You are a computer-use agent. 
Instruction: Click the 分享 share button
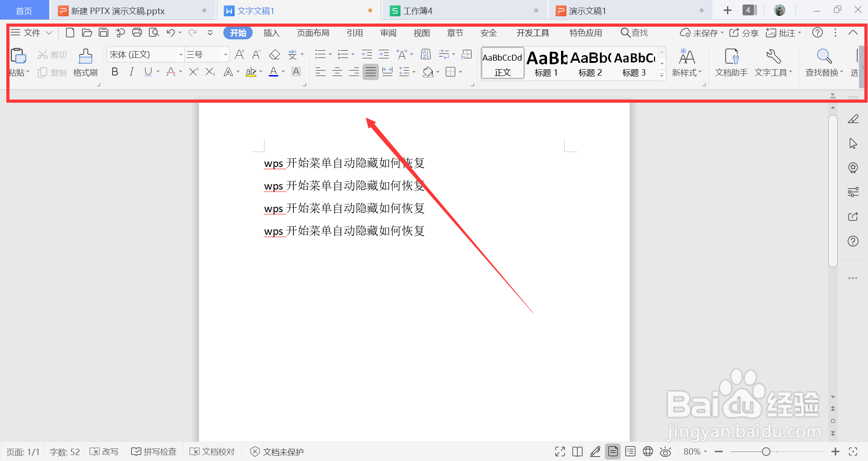tap(744, 33)
